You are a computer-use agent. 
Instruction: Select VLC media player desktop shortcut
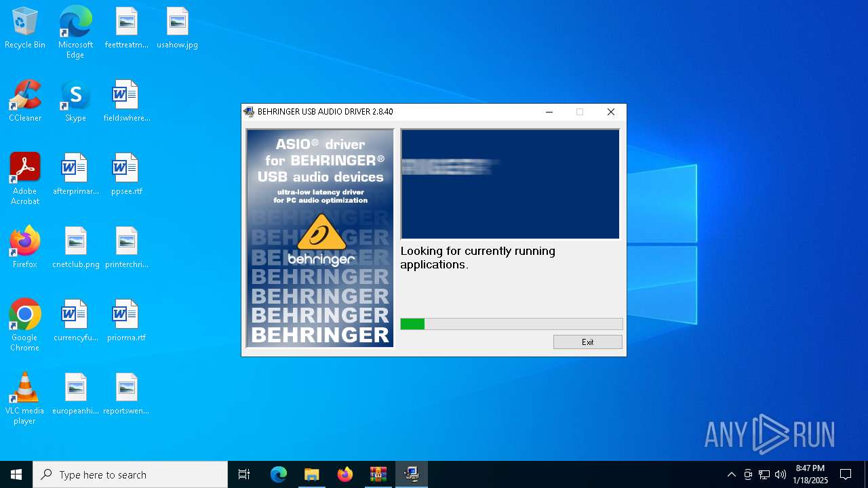click(25, 399)
